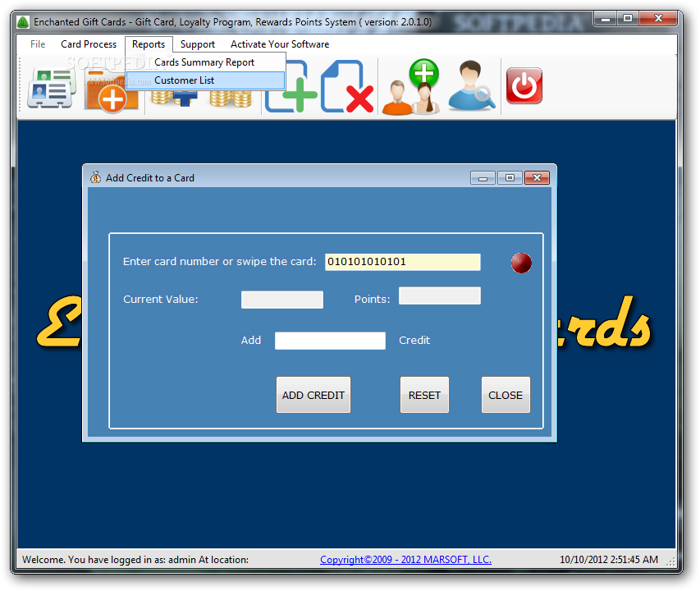Maximize the Add Credit to a Card dialog
The height and width of the screenshot is (591, 700).
pos(510,177)
